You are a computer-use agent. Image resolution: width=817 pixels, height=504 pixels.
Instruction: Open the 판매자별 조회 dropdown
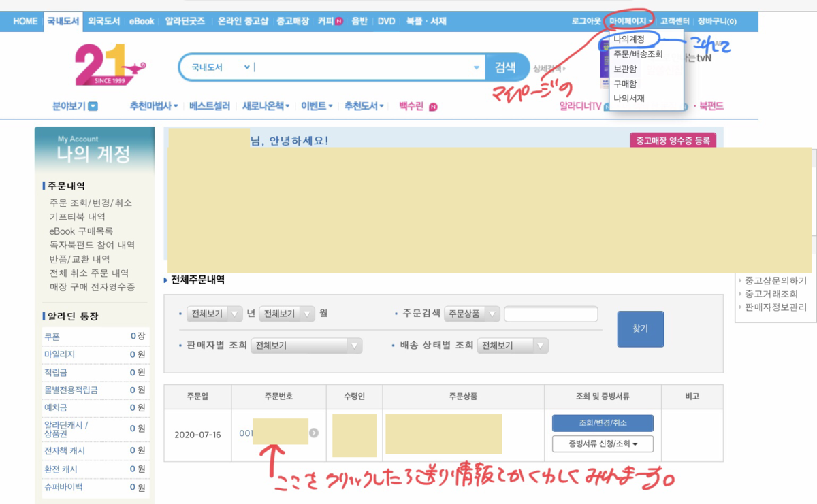(306, 346)
